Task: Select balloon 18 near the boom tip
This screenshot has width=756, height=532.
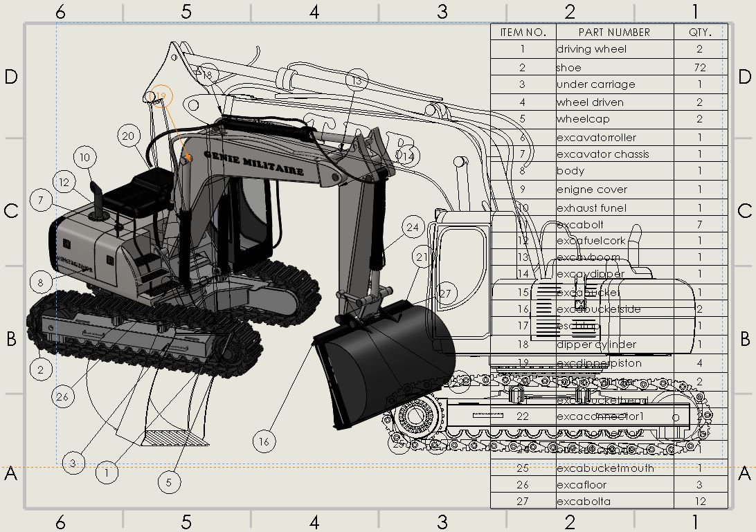Action: coord(208,74)
